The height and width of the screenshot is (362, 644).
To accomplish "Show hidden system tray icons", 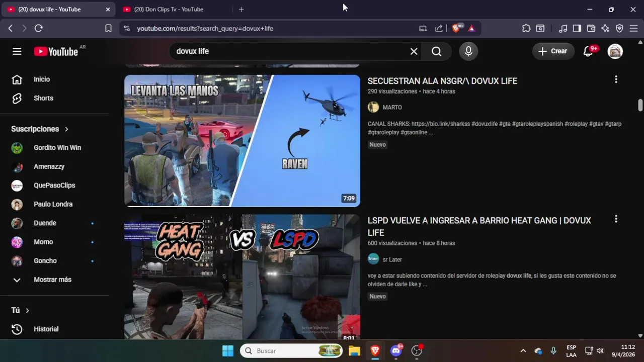I will 523,350.
